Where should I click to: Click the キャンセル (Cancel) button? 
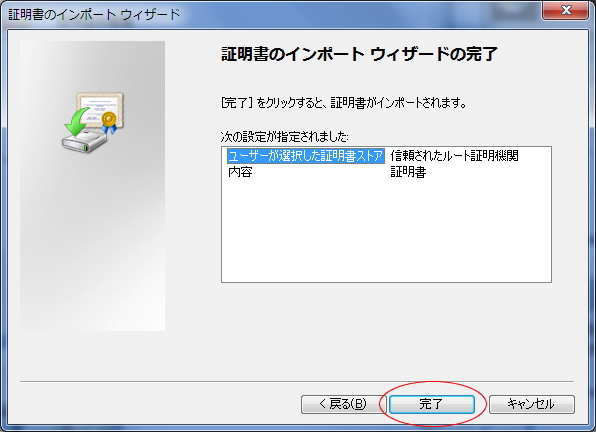pyautogui.click(x=531, y=404)
